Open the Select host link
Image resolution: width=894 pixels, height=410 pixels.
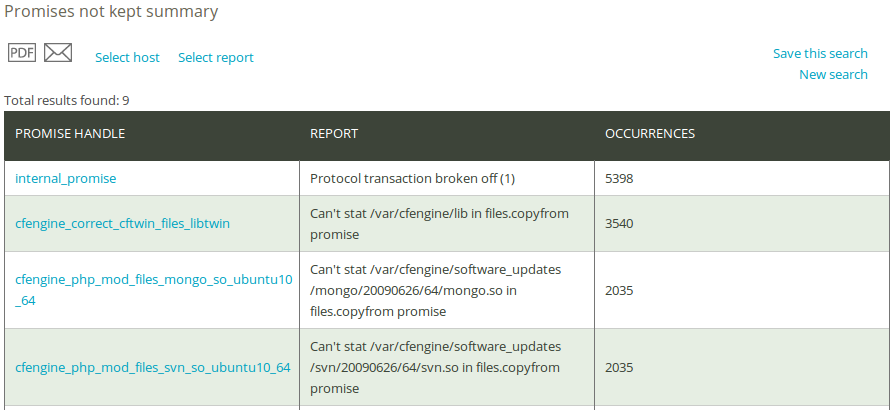(127, 58)
